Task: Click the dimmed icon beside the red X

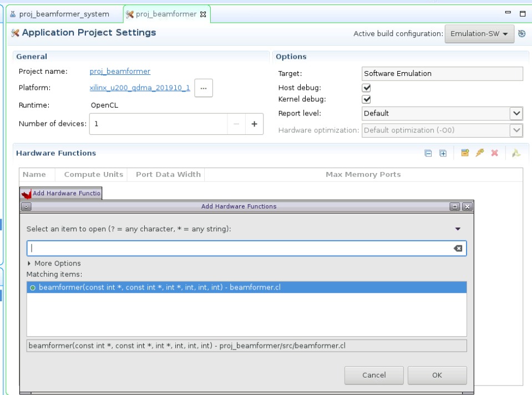Action: click(x=516, y=153)
